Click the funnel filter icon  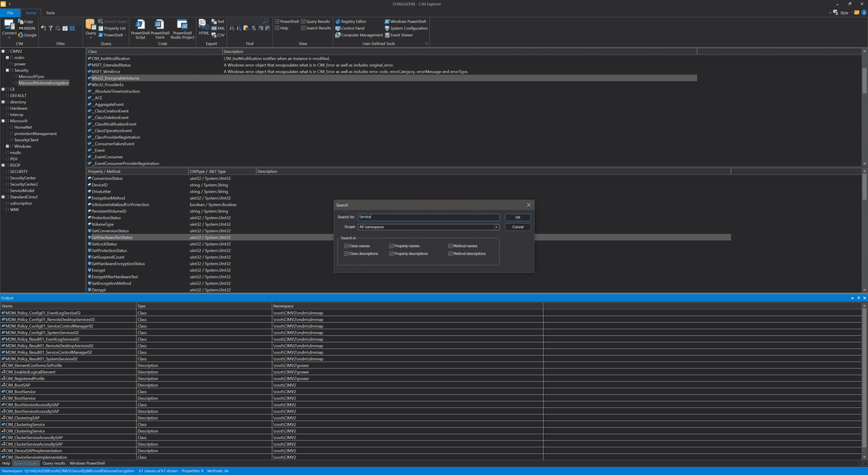click(x=50, y=28)
